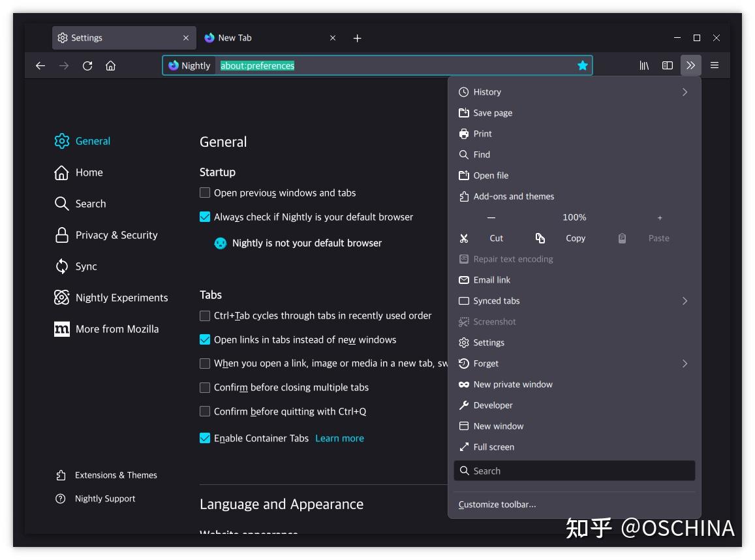Open the hamburger application menu
Image resolution: width=755 pixels, height=560 pixels.
pos(715,65)
